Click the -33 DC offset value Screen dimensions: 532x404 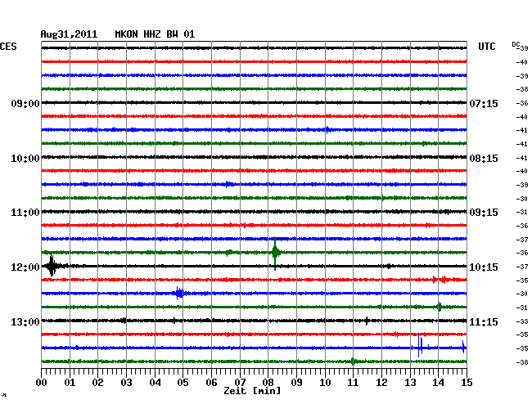click(x=522, y=321)
